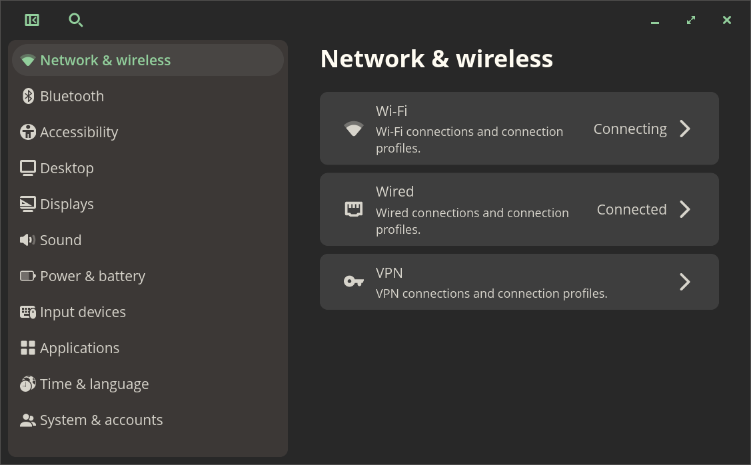This screenshot has width=751, height=465.
Task: Expand Wi-Fi settings with chevron arrow
Action: pos(685,129)
